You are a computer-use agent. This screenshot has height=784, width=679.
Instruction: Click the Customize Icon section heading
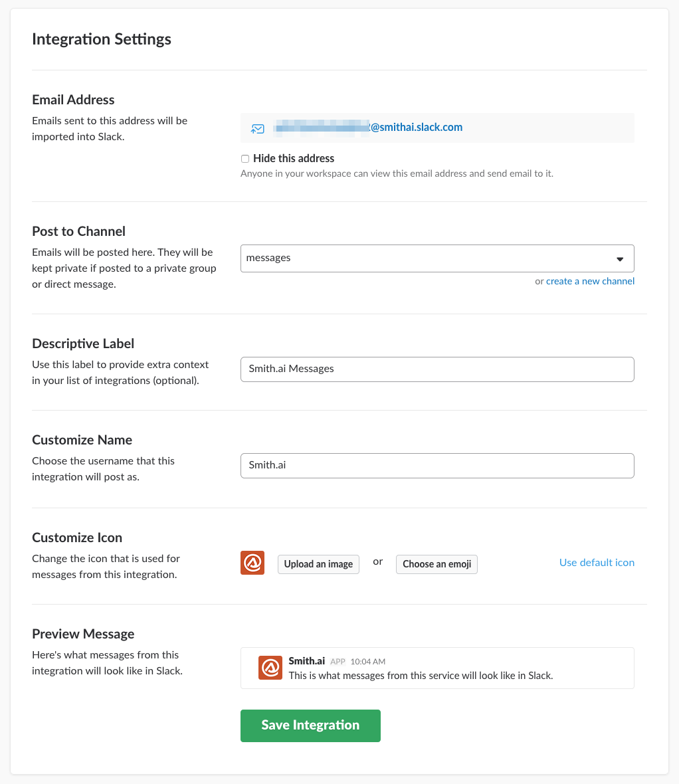click(77, 538)
